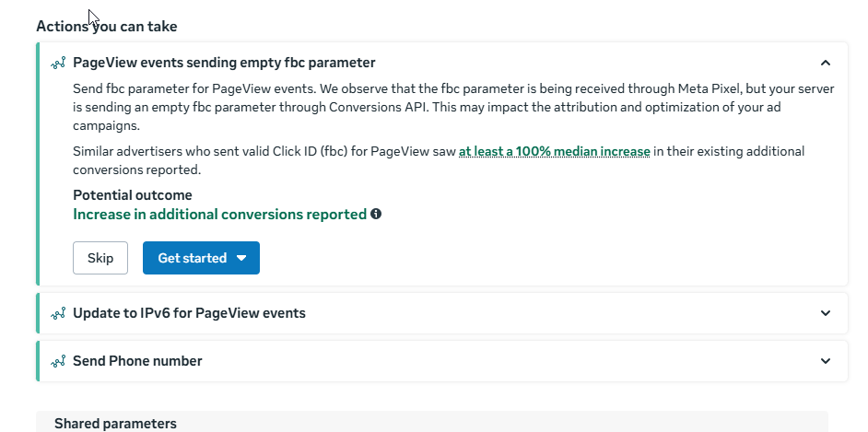868x432 pixels.
Task: Collapse the PageView empty fbc parameter card
Action: [x=825, y=63]
